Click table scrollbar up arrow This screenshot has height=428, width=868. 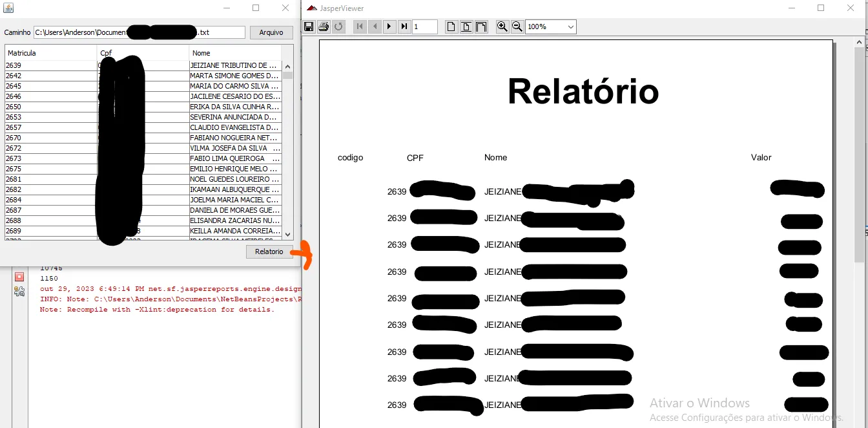pyautogui.click(x=287, y=66)
